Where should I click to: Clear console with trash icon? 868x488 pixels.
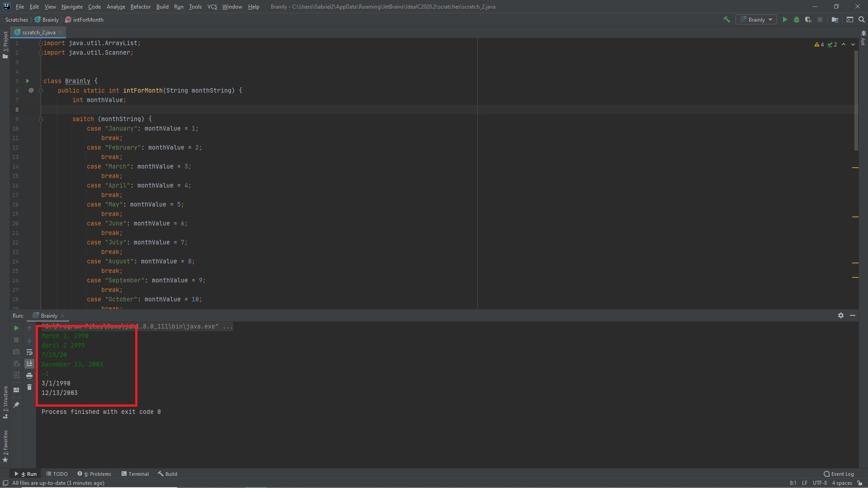[x=29, y=387]
